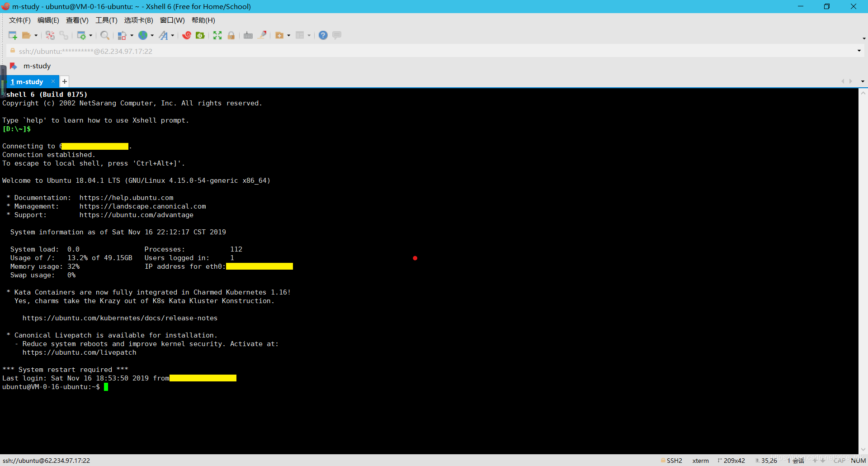This screenshot has width=868, height=466.
Task: Click the status bar ssh://ubuntu@62.234.97.17:22 text
Action: (x=46, y=461)
